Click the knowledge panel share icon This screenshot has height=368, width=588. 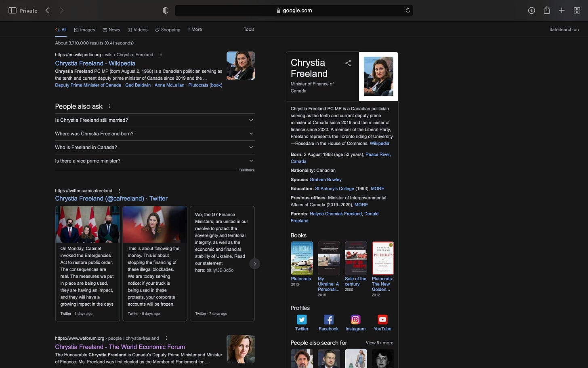348,63
